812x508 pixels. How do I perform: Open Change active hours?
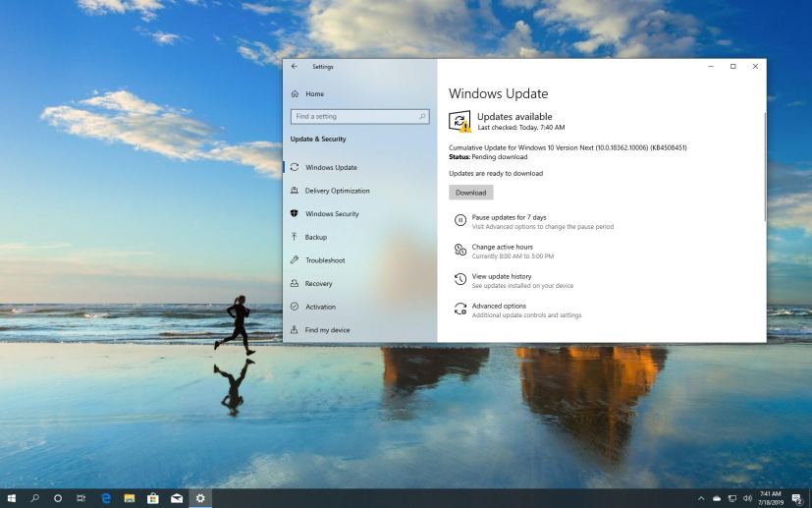point(502,247)
